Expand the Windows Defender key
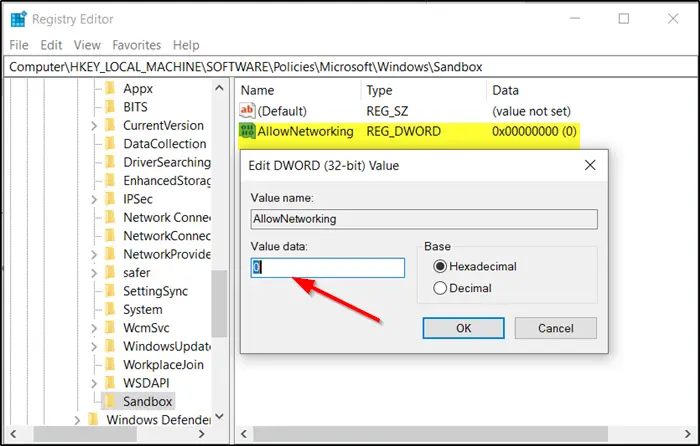 77,421
